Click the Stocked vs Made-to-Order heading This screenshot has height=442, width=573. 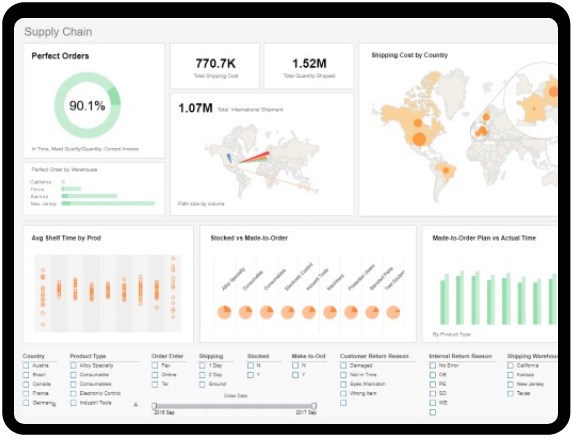249,238
